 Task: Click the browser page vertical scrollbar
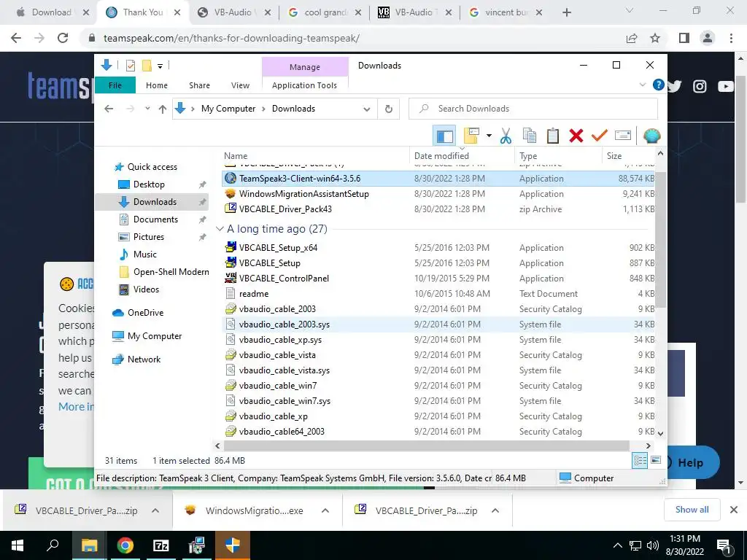[x=741, y=138]
